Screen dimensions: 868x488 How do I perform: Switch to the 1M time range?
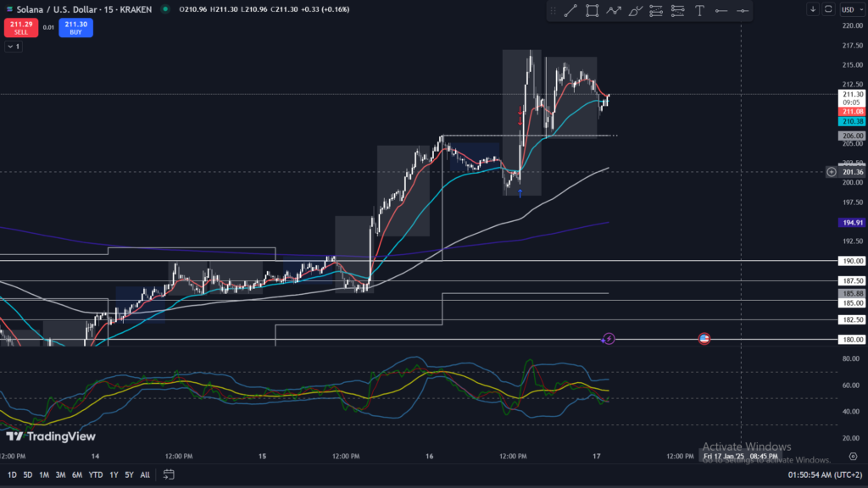coord(44,474)
